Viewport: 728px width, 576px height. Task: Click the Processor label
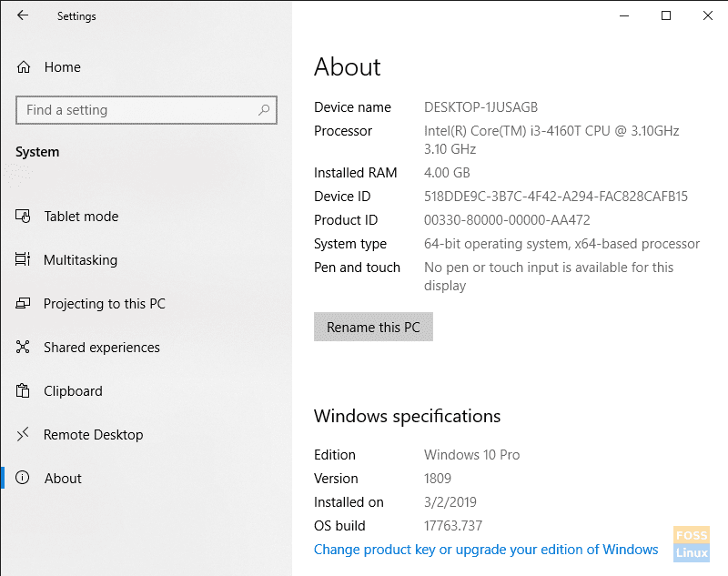pos(343,131)
